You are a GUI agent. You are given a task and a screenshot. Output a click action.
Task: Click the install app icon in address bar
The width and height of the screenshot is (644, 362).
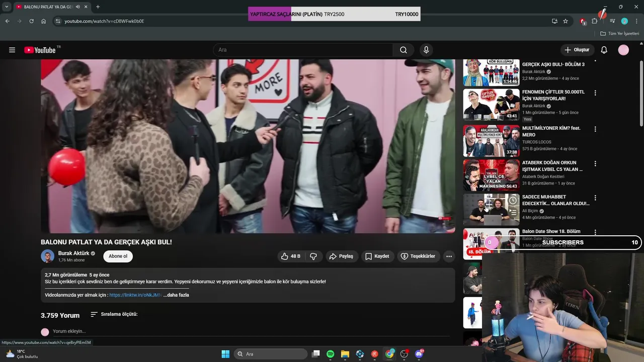point(554,21)
